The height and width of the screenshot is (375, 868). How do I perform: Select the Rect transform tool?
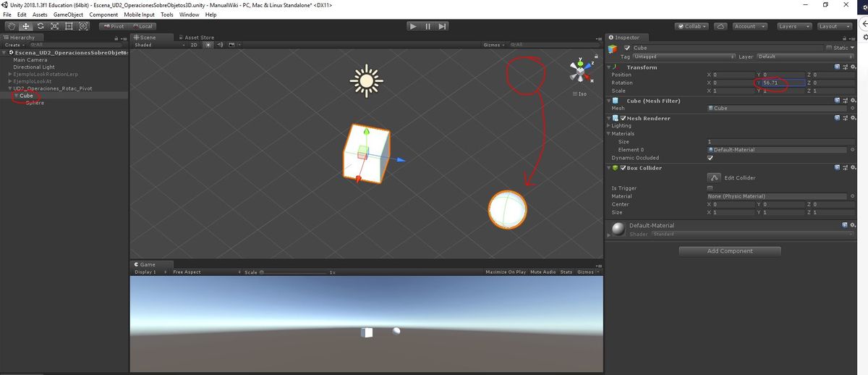(x=69, y=26)
